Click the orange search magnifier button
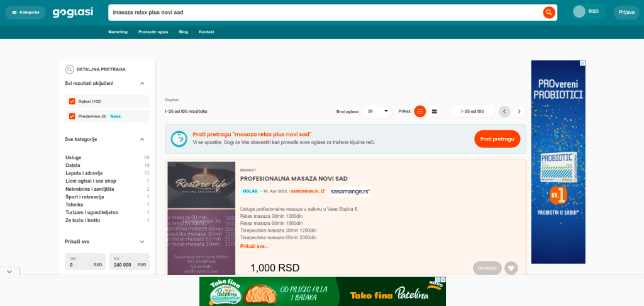The height and width of the screenshot is (306, 644). (548, 13)
